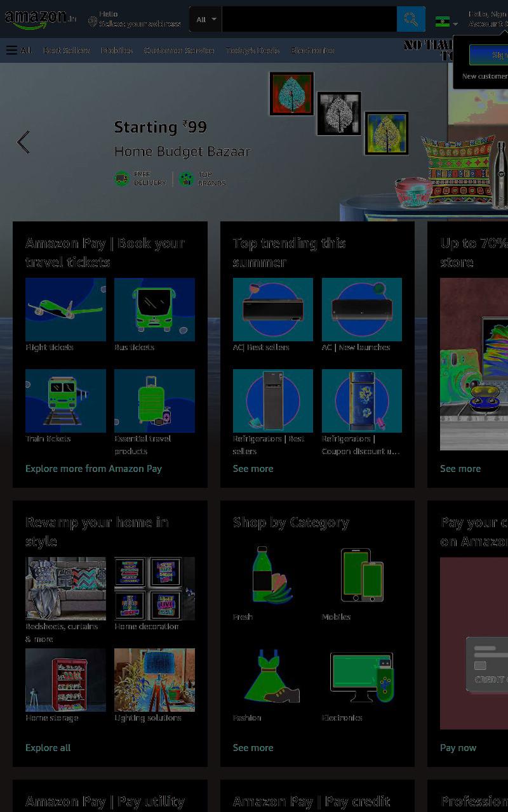Click the search magnifier button
Image resolution: width=508 pixels, height=812 pixels.
[411, 20]
